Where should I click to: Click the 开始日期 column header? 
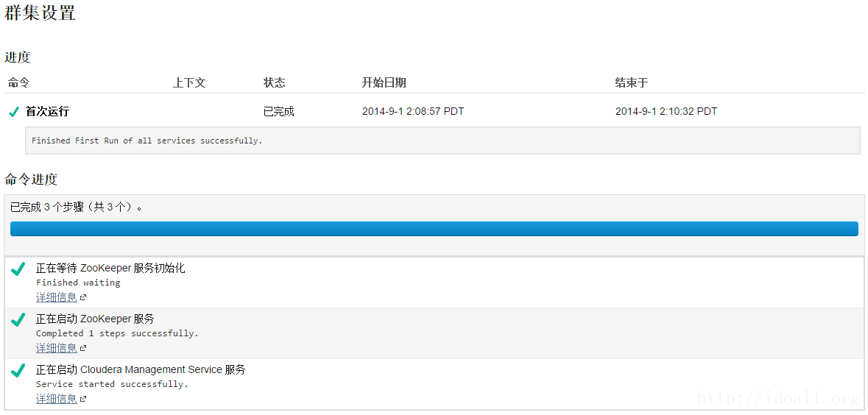pos(384,83)
